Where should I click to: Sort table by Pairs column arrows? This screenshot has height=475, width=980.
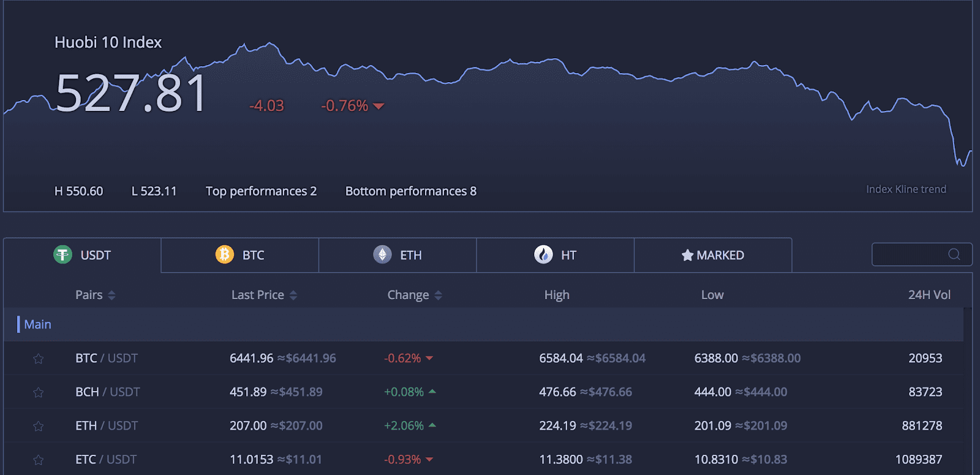point(111,295)
